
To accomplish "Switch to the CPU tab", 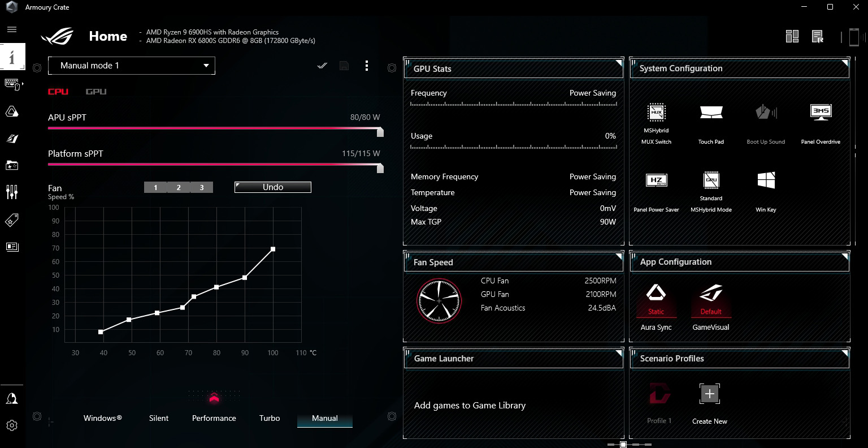I will tap(58, 92).
